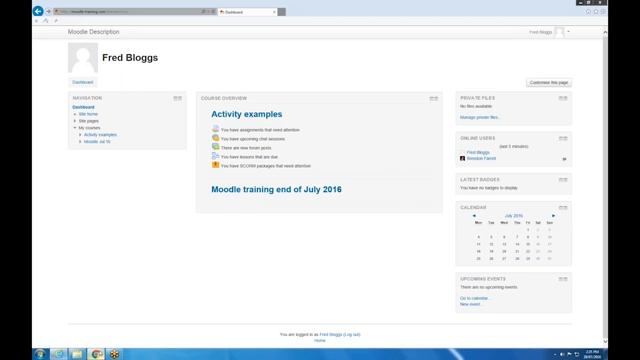Click the Moodle Description site title
Viewport: 640px width, 360px height.
[x=93, y=32]
